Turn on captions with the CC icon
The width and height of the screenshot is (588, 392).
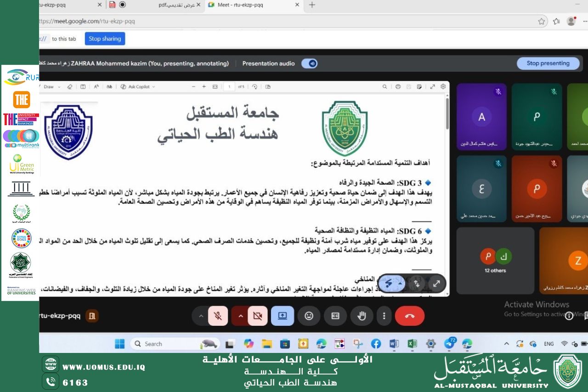[x=335, y=316]
